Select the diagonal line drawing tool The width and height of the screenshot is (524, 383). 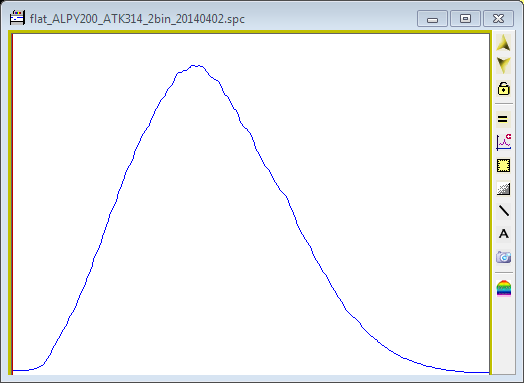[504, 211]
